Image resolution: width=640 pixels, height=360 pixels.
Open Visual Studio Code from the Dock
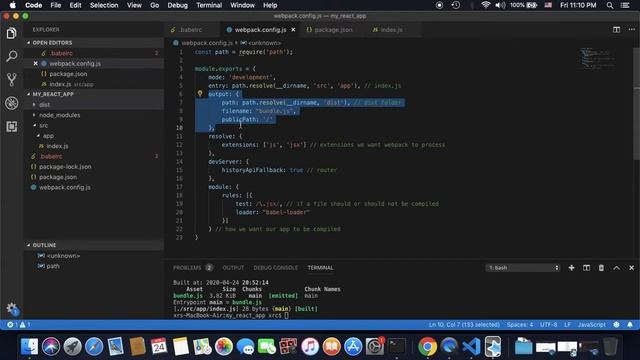coord(471,347)
